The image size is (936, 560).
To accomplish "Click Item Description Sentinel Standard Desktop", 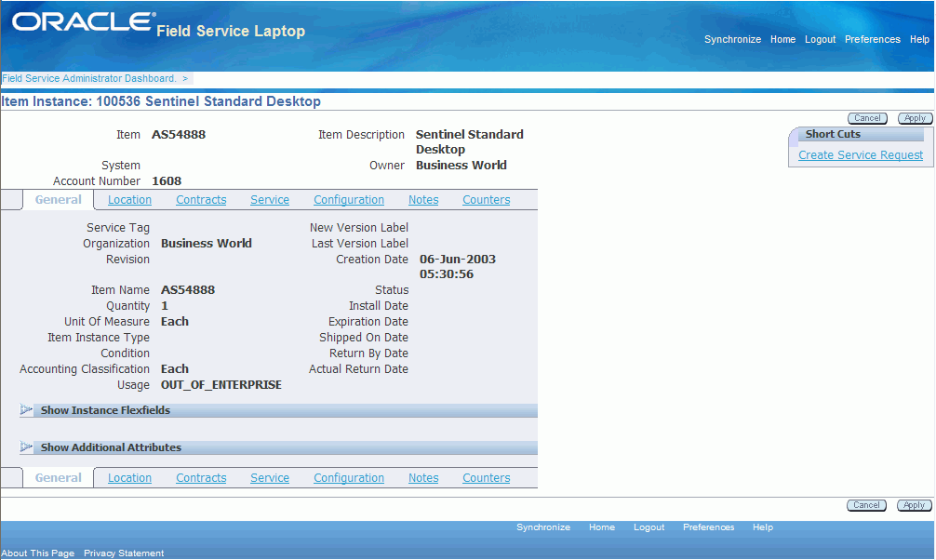I will 469,142.
